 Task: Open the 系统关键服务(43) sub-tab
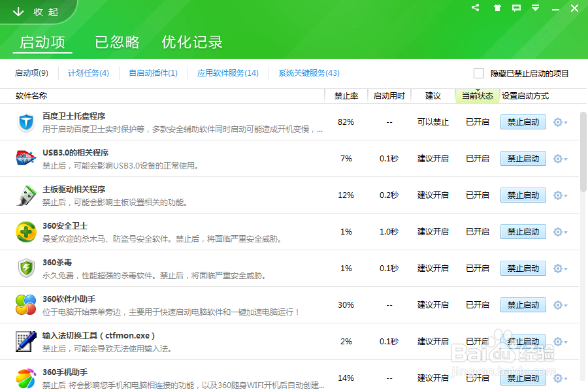309,73
